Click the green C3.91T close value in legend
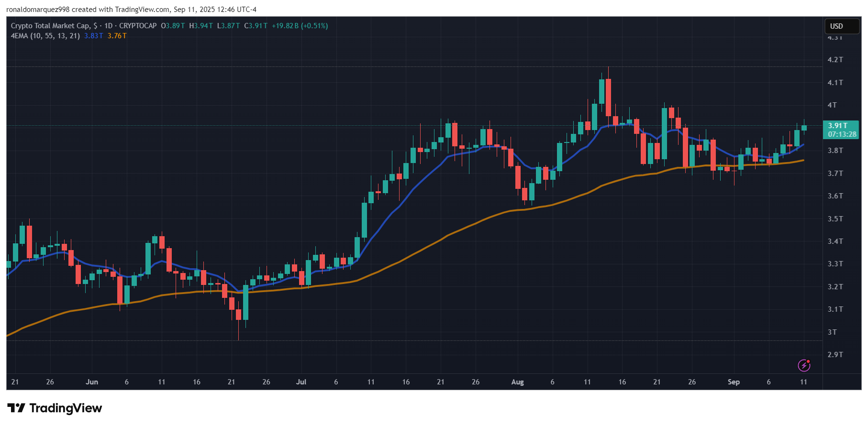This screenshot has height=426, width=868. pyautogui.click(x=256, y=26)
